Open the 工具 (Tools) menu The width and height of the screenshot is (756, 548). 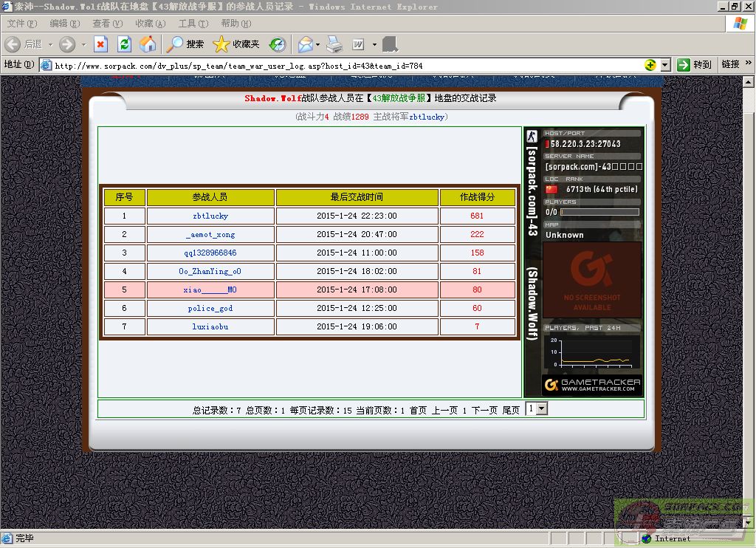point(193,24)
